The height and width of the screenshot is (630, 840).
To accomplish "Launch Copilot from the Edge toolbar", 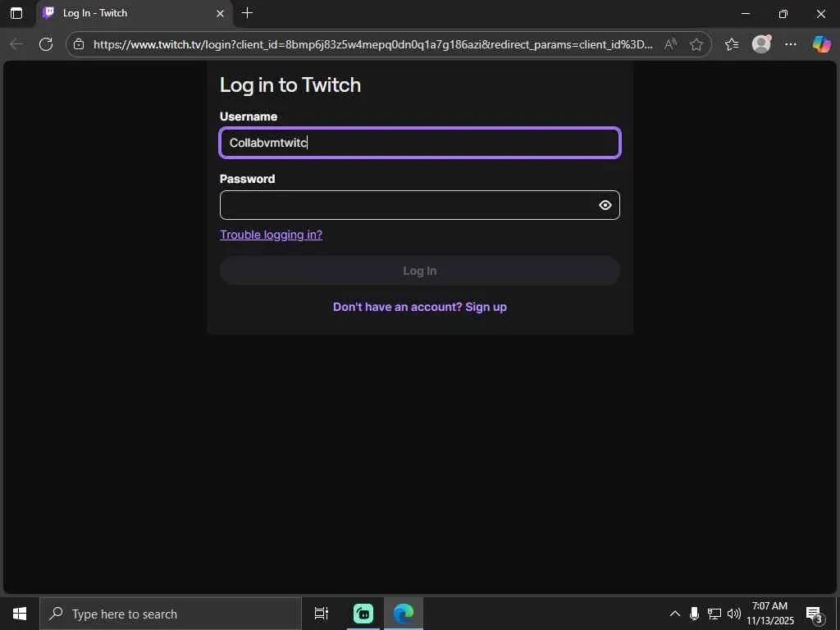I will point(821,44).
